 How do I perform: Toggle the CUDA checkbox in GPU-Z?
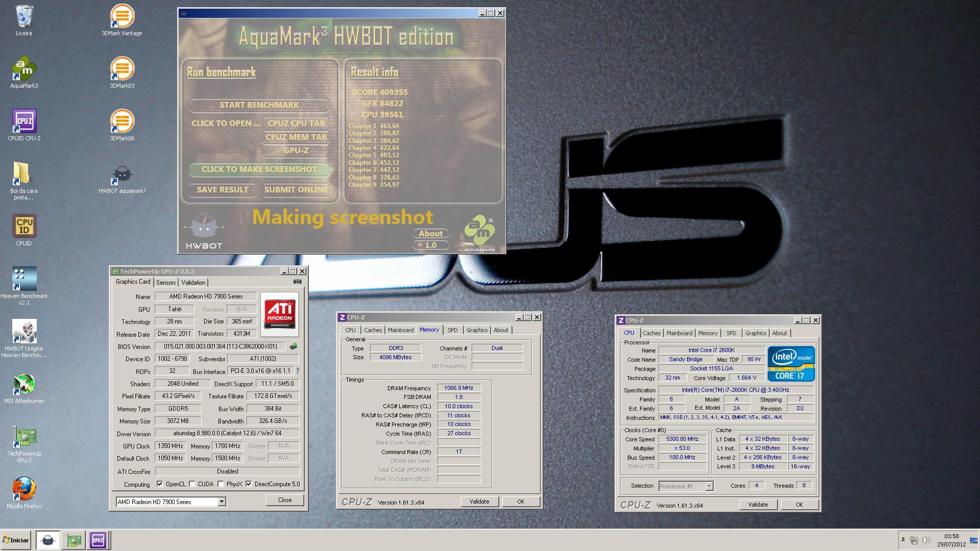click(x=192, y=484)
